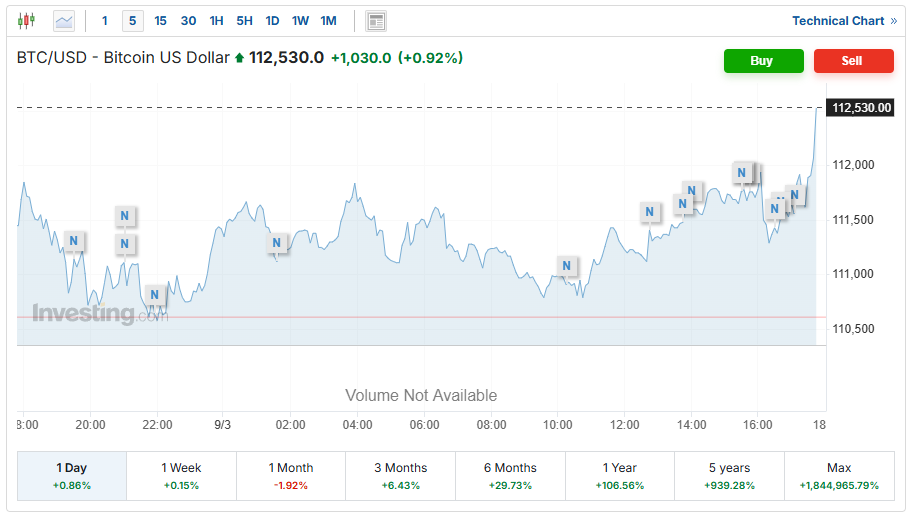
Task: Click the red Sell button
Action: click(854, 61)
